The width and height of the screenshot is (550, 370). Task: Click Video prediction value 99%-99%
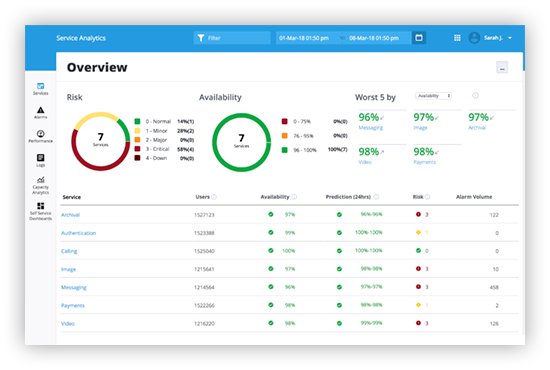[371, 323]
